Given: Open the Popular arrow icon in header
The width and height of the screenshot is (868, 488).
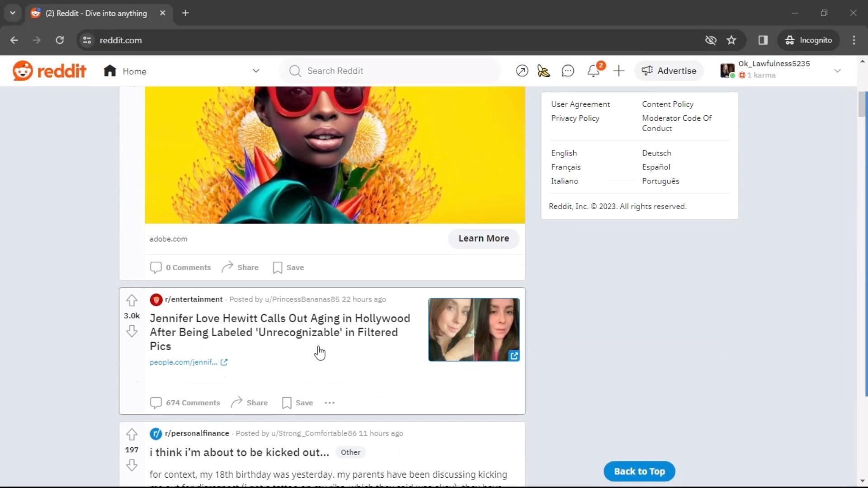Looking at the screenshot, I should point(522,71).
